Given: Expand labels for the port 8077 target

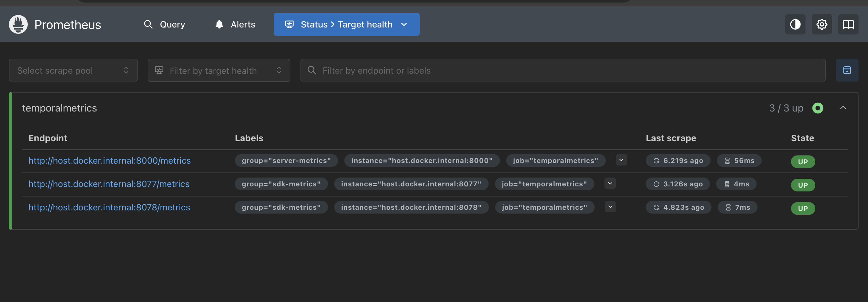Looking at the screenshot, I should tap(610, 183).
